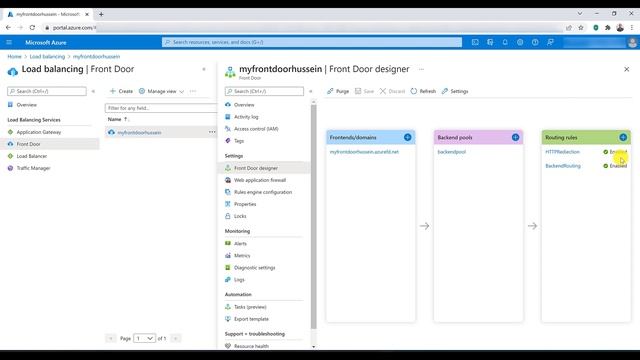Open Alerts under Monitoring
Image resolution: width=640 pixels, height=360 pixels.
240,243
